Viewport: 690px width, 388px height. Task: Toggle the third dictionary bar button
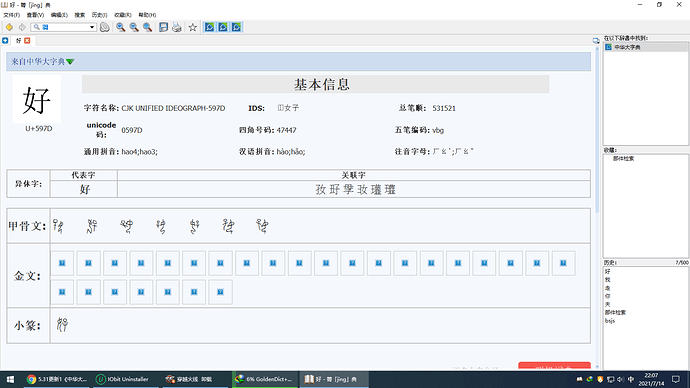[x=236, y=27]
